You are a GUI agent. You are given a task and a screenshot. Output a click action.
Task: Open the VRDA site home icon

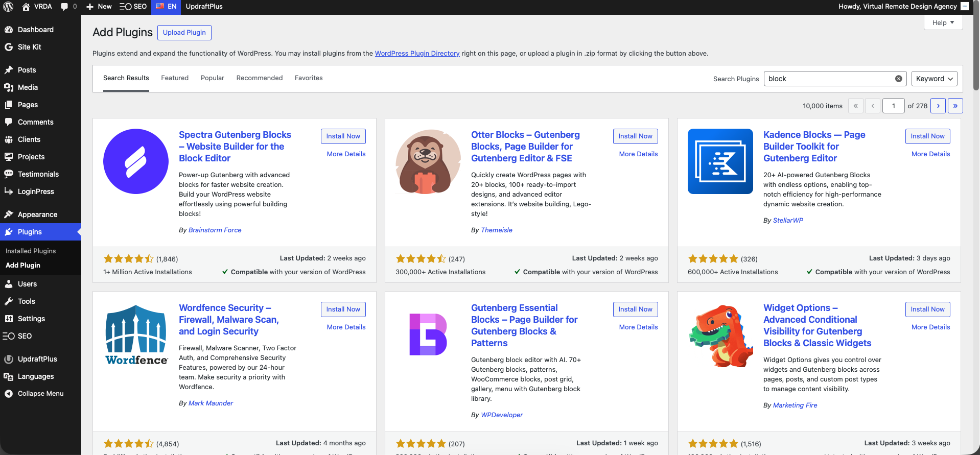pyautogui.click(x=26, y=7)
